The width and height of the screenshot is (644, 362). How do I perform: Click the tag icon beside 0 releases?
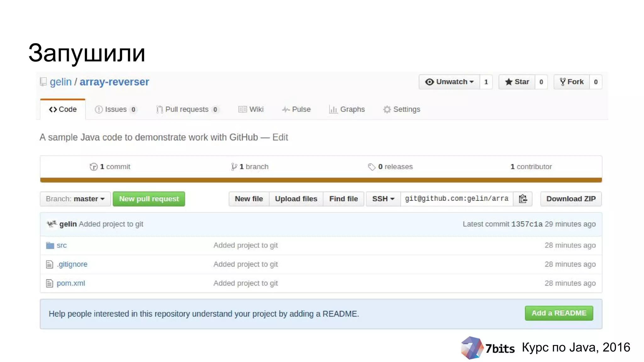pyautogui.click(x=372, y=167)
